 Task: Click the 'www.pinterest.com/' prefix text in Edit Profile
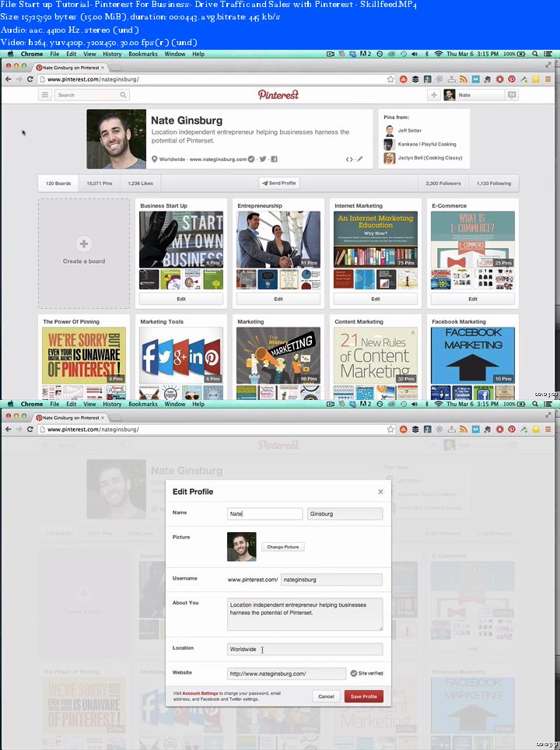[253, 580]
